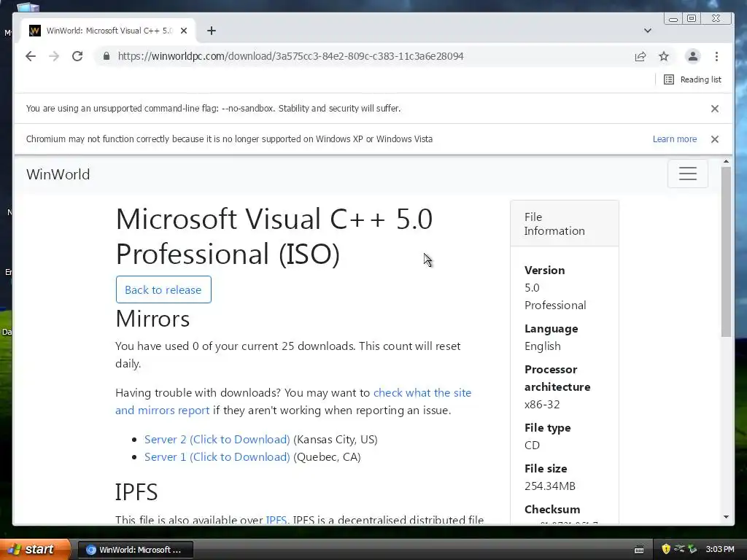Click the padlock site security icon
747x560 pixels.
(107, 56)
